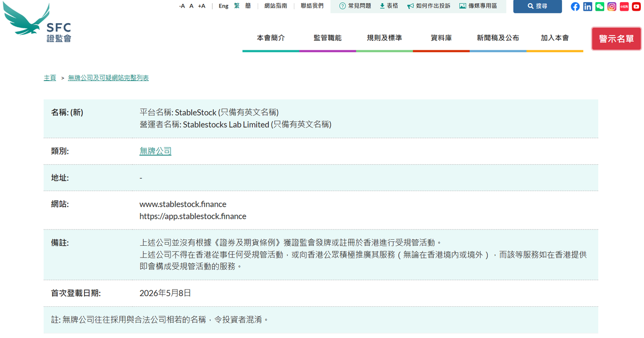Select Simplified Chinese 簡
This screenshot has width=644, height=338.
click(x=248, y=6)
